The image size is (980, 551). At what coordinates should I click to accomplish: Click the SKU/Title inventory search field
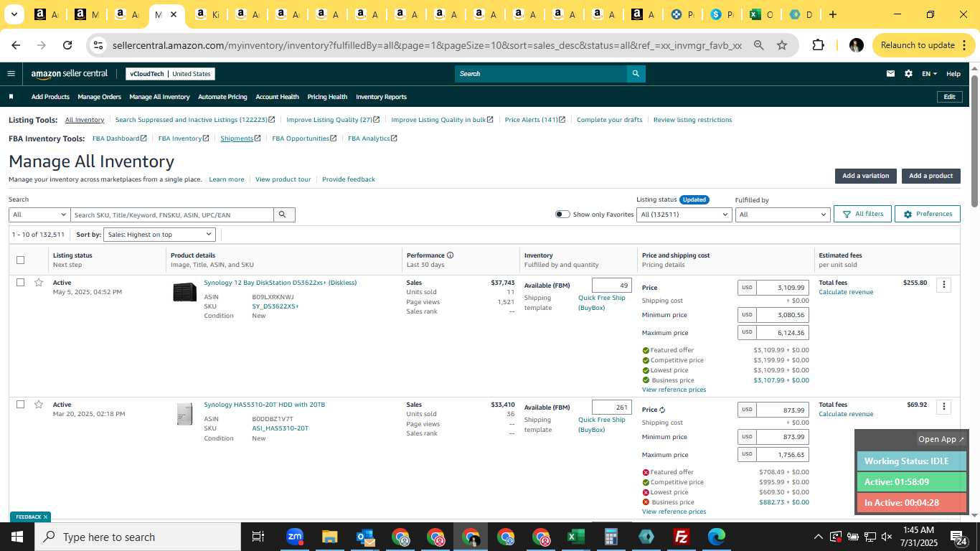[172, 215]
